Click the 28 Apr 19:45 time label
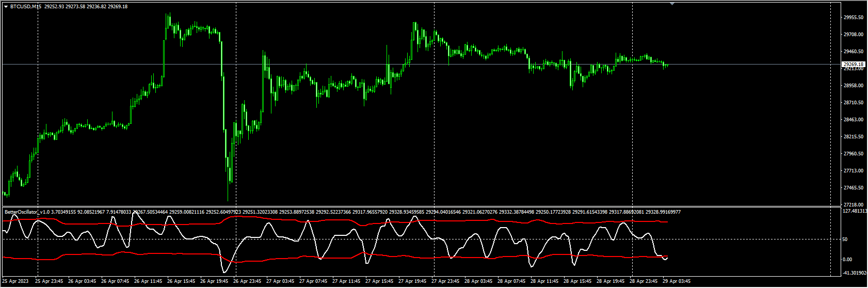The width and height of the screenshot is (868, 288). pyautogui.click(x=610, y=281)
